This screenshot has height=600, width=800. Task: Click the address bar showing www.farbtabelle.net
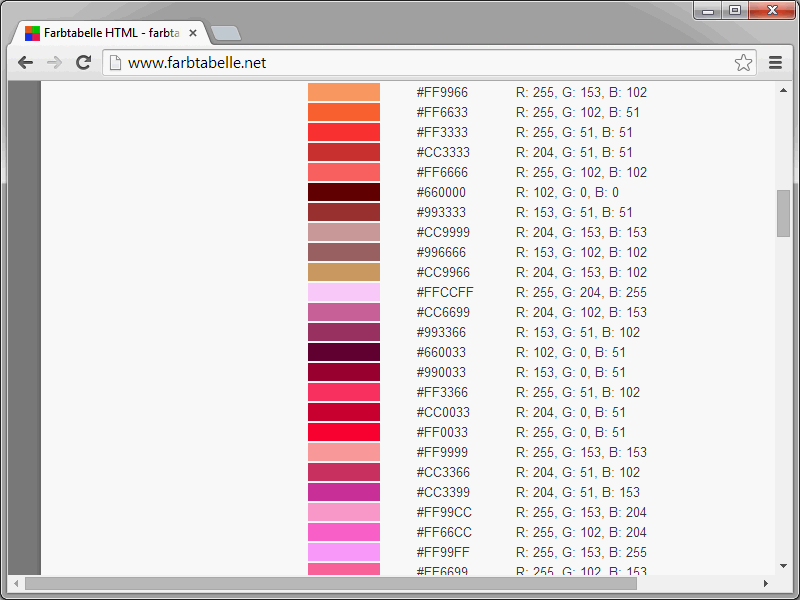430,63
